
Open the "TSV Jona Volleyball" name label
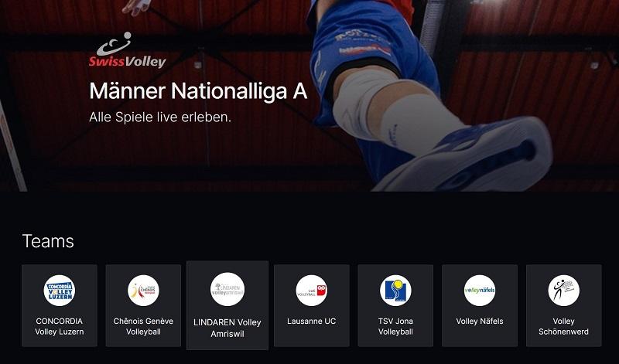(395, 327)
